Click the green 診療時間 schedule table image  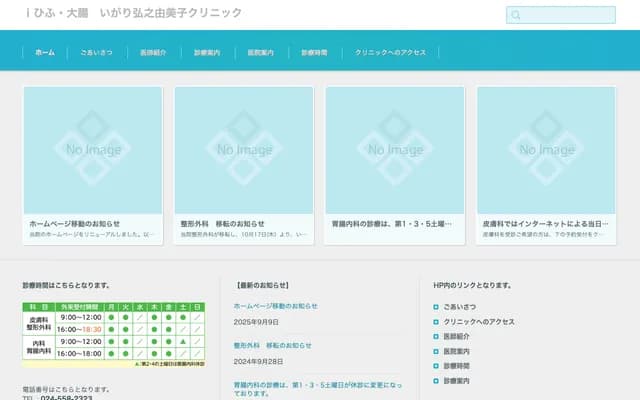pos(113,335)
